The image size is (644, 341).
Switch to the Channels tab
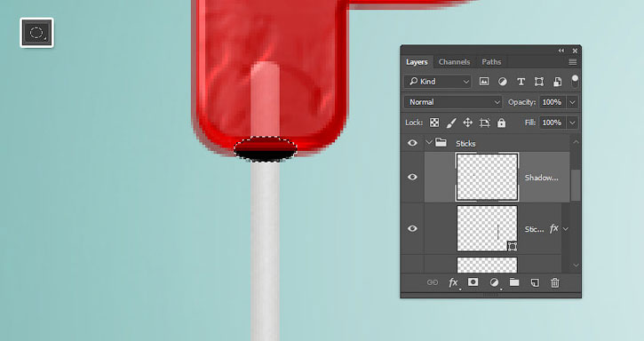click(x=454, y=61)
